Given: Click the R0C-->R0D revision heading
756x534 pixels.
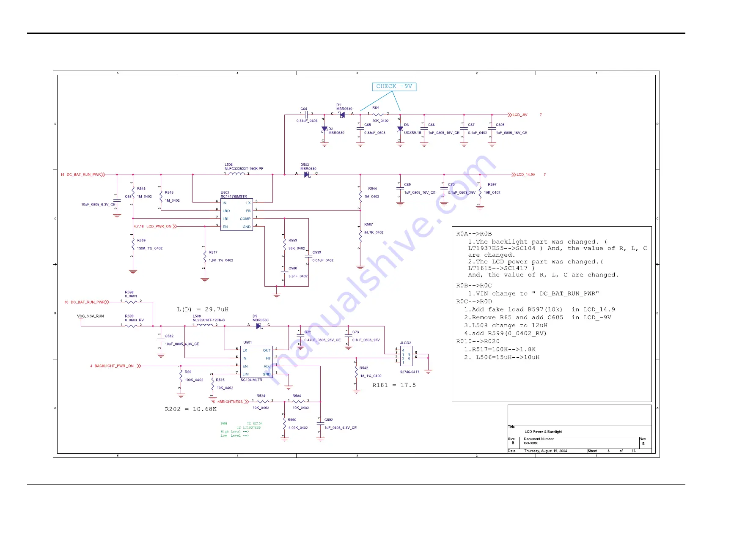Looking at the screenshot, I should click(x=474, y=302).
